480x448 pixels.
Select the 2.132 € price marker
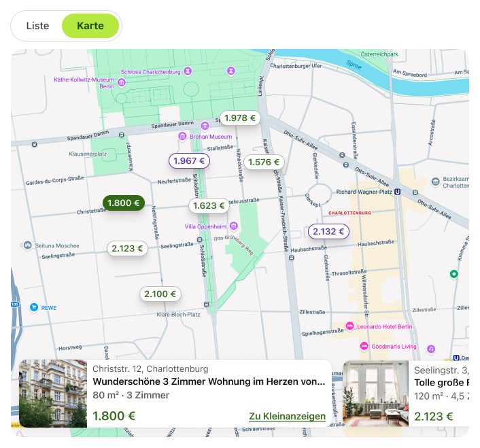328,231
